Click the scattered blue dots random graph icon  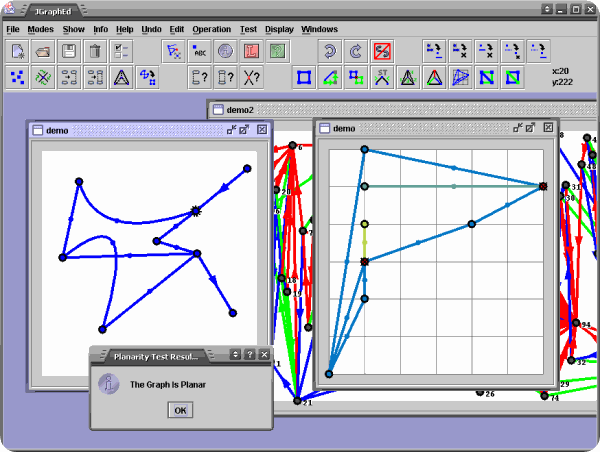[17, 77]
